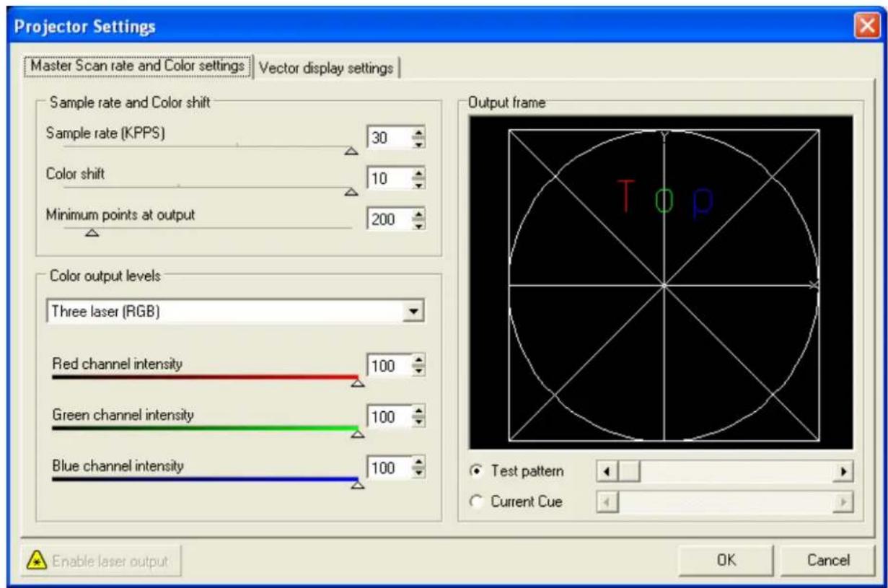
Task: Increase Sample rate with the up arrow
Action: (x=418, y=132)
